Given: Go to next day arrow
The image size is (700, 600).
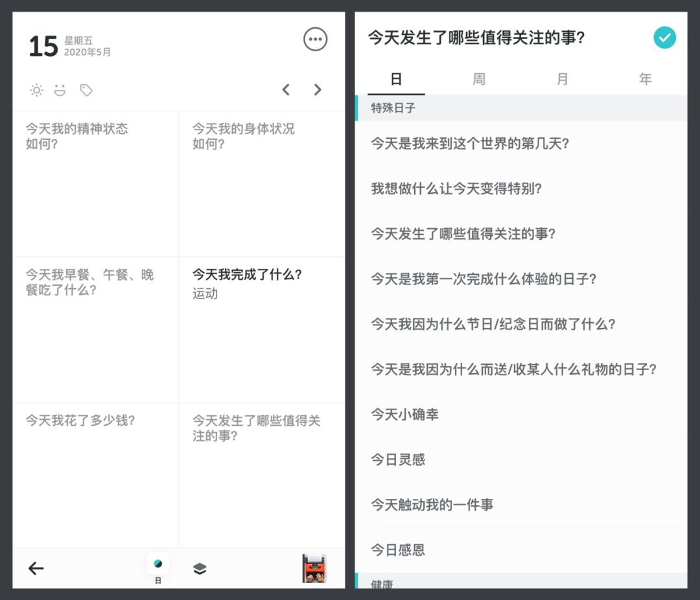Looking at the screenshot, I should click(318, 89).
